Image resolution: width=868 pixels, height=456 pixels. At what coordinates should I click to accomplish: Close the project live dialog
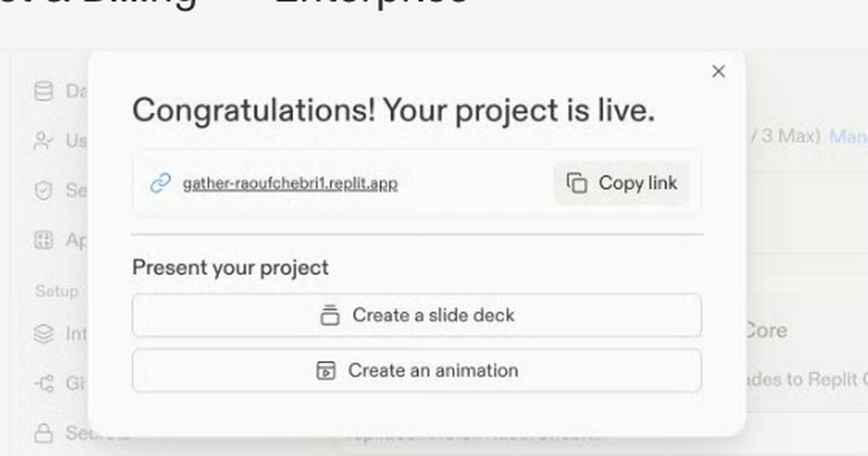pos(718,71)
